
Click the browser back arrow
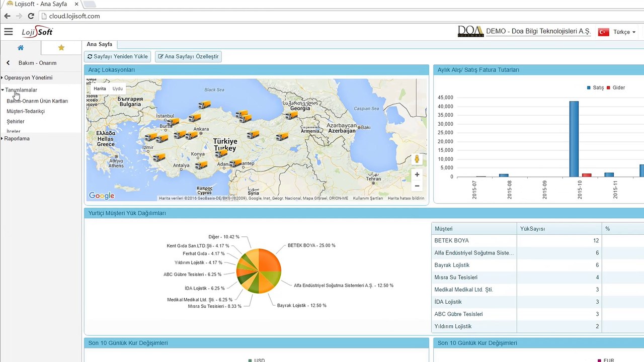[7, 16]
